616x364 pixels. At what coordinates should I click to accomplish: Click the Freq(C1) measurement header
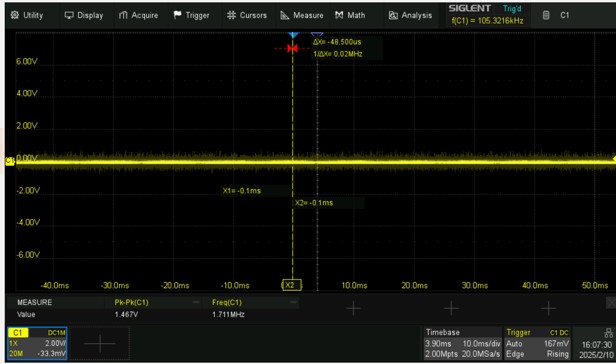coord(227,302)
